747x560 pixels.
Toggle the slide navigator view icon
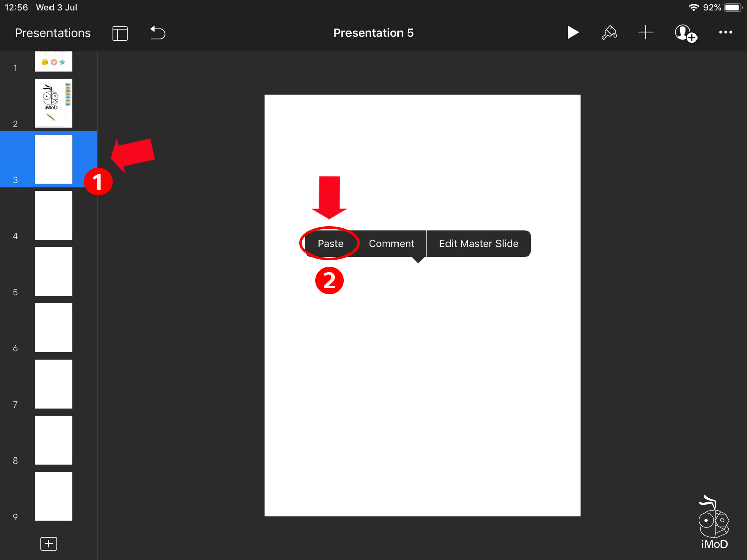pos(120,33)
